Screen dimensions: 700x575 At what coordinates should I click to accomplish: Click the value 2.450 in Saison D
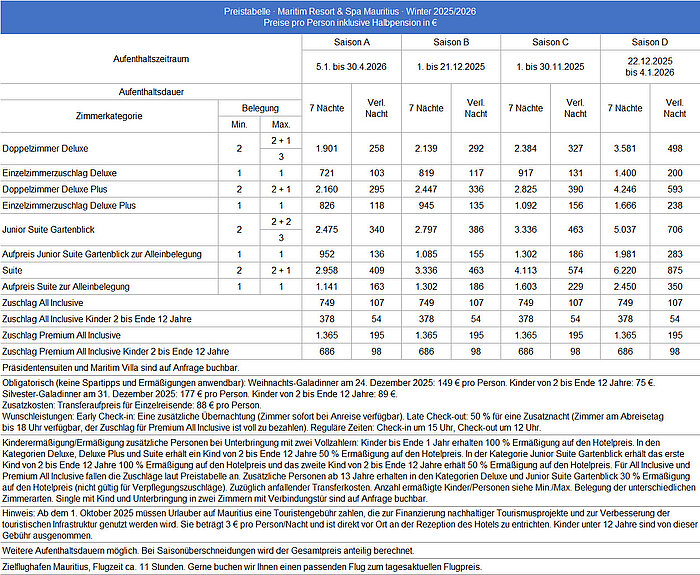click(625, 287)
